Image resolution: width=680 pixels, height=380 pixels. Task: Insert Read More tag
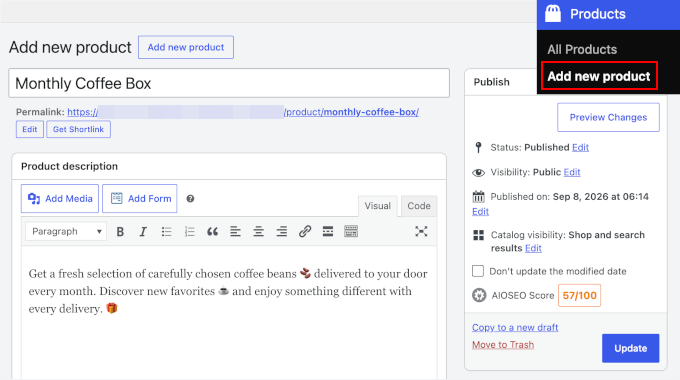pos(328,232)
